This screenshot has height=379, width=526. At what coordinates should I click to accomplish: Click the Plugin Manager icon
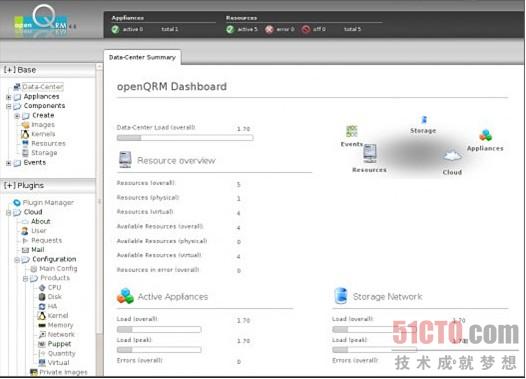click(x=17, y=203)
